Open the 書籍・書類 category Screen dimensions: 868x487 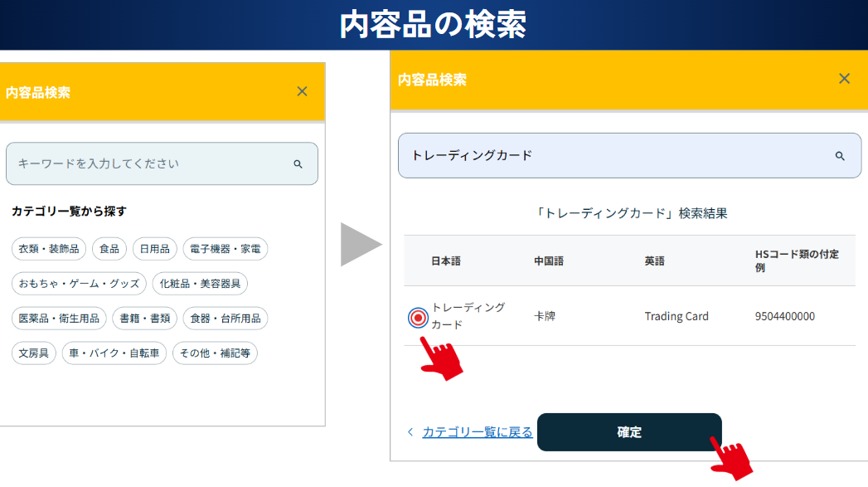pyautogui.click(x=145, y=319)
